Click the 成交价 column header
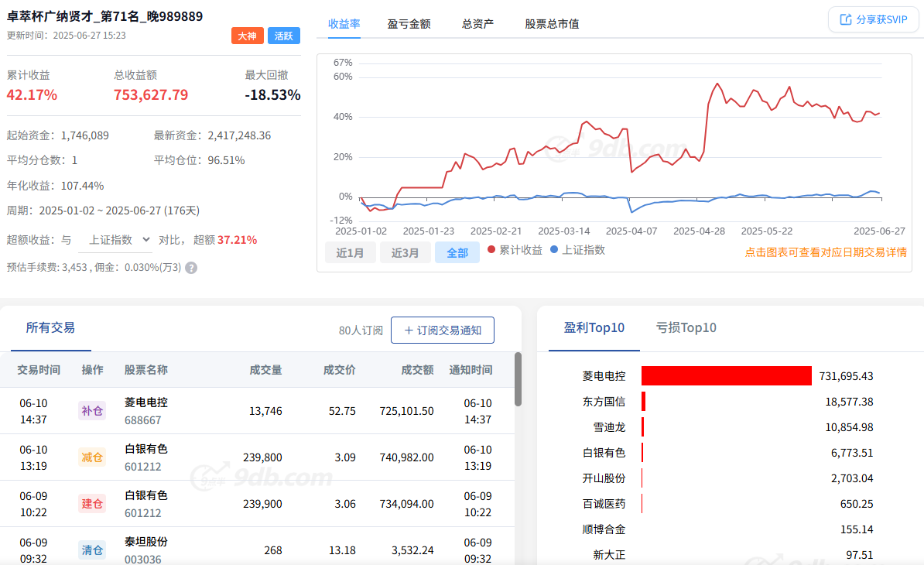Image resolution: width=924 pixels, height=565 pixels. coord(340,370)
